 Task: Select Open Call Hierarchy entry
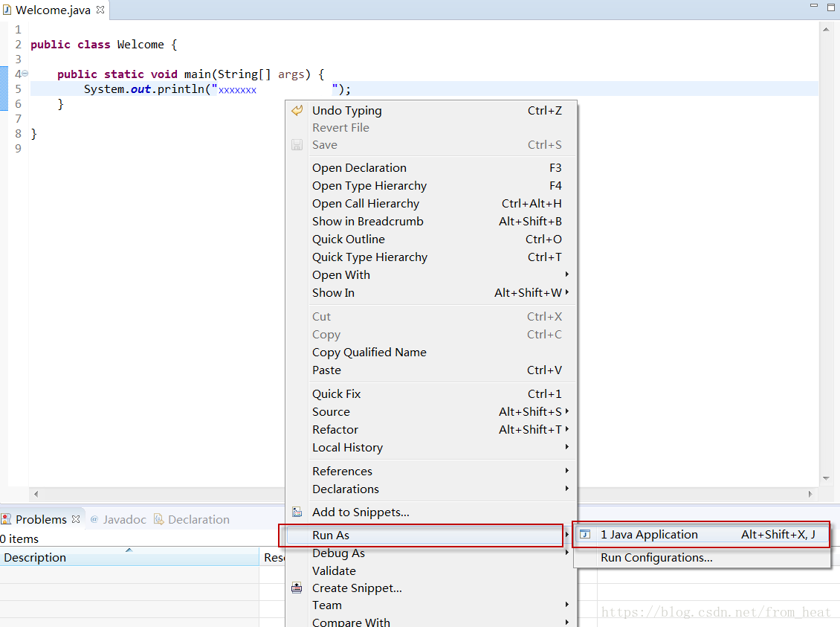[x=433, y=204]
